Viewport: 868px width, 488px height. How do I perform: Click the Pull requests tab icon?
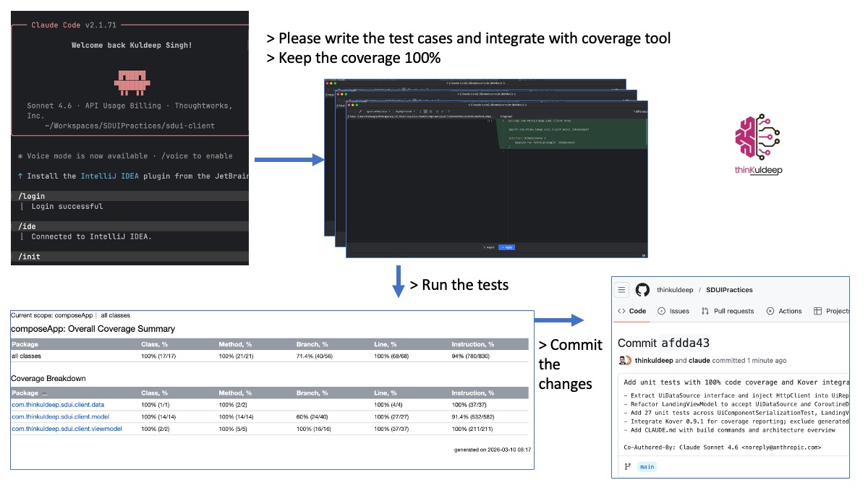(x=705, y=311)
